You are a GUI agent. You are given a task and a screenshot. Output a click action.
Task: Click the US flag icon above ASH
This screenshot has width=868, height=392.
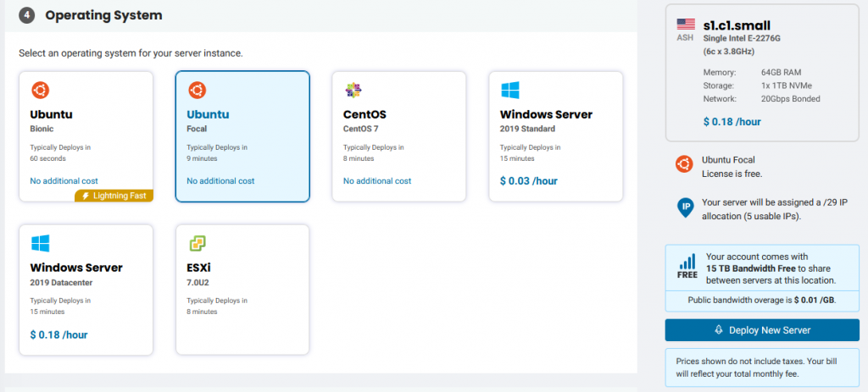[685, 25]
